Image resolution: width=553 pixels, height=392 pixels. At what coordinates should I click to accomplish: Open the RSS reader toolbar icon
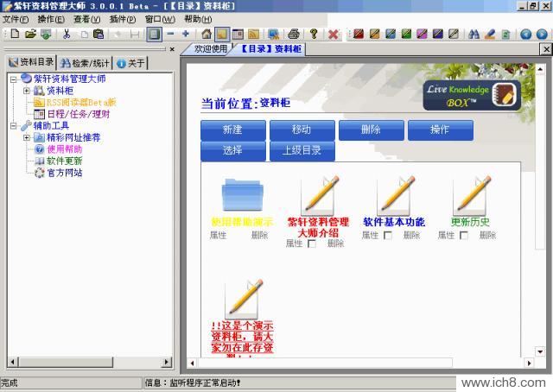click(253, 35)
